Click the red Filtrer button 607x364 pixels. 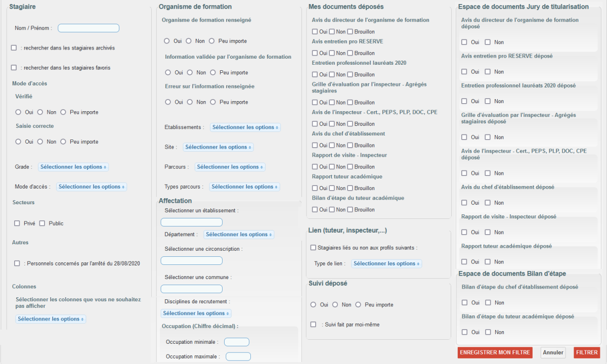(587, 353)
